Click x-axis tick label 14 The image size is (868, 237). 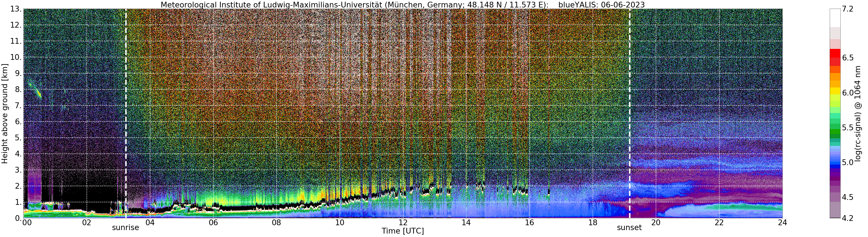coord(466,223)
